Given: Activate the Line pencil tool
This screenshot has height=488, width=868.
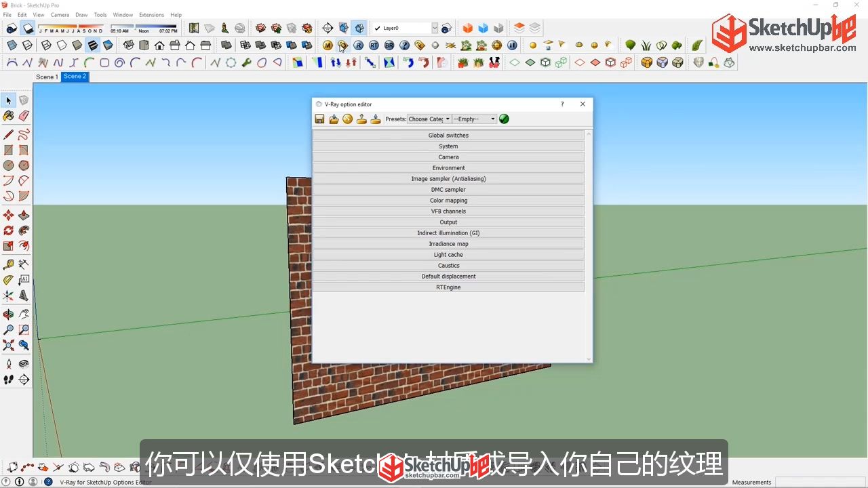Looking at the screenshot, I should tap(8, 134).
